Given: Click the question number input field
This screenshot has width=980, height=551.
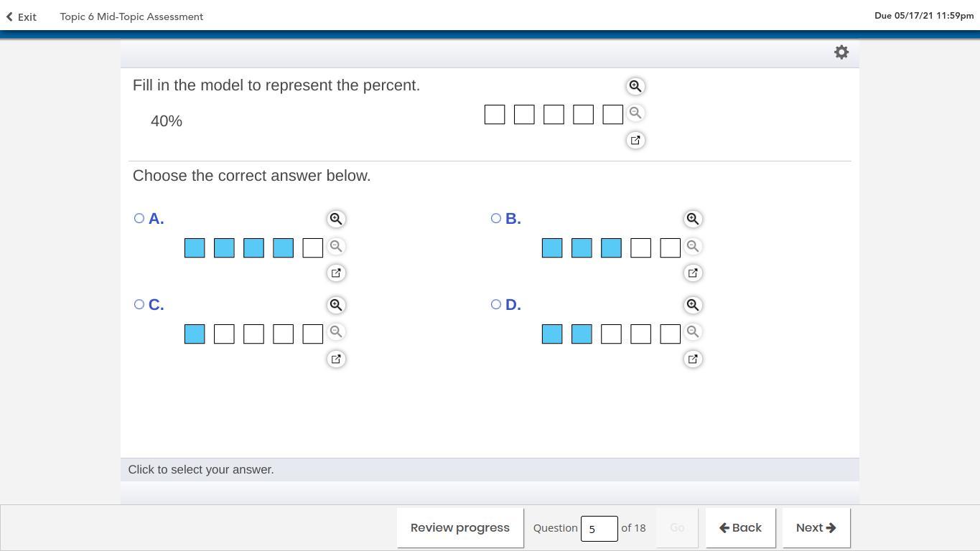Looking at the screenshot, I should (x=599, y=529).
